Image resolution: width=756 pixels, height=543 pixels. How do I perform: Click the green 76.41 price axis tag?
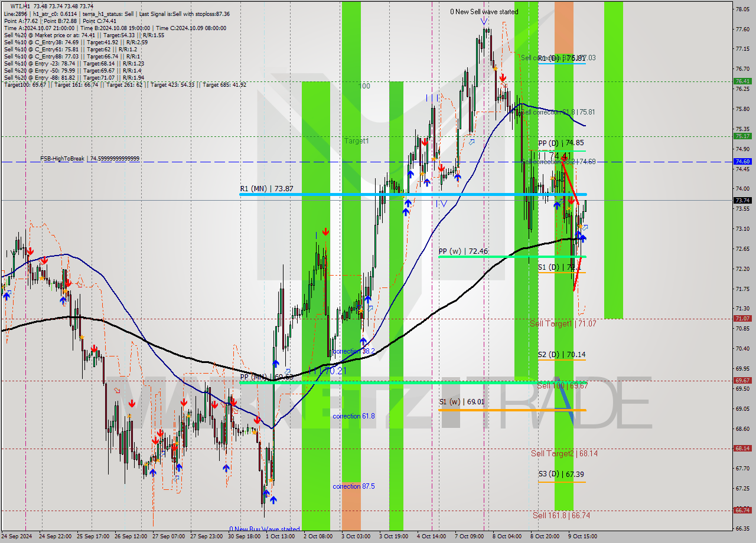[x=742, y=81]
